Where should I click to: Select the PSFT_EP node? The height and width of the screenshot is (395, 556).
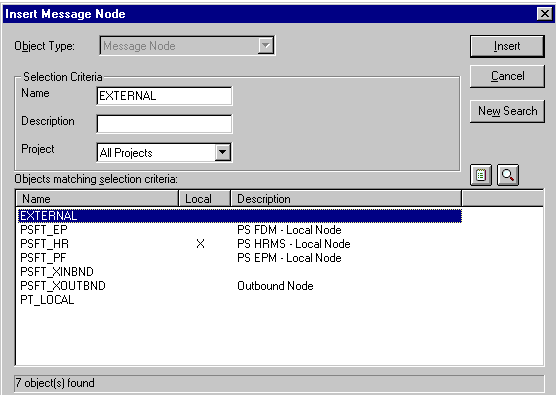[x=44, y=230]
